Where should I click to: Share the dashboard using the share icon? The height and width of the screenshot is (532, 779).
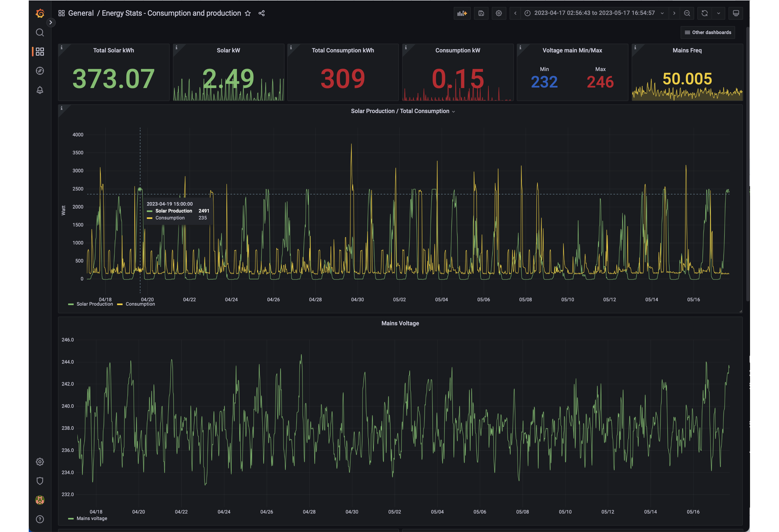(x=261, y=13)
